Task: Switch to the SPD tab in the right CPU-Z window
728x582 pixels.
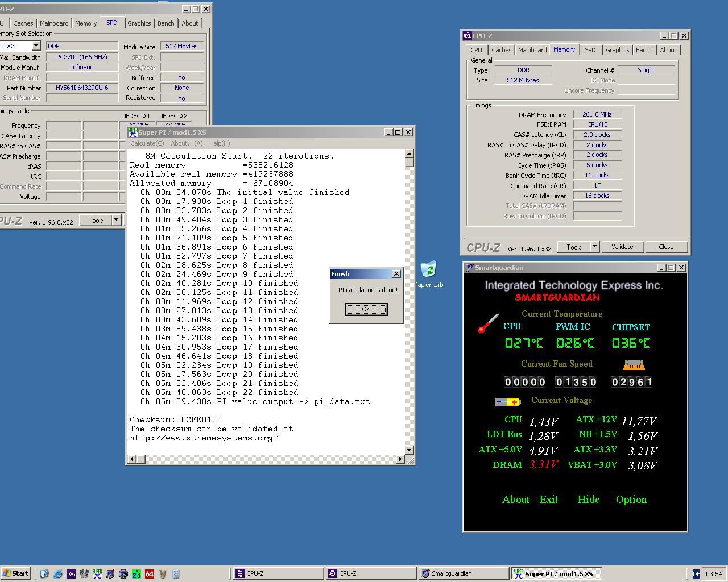Action: (x=590, y=50)
